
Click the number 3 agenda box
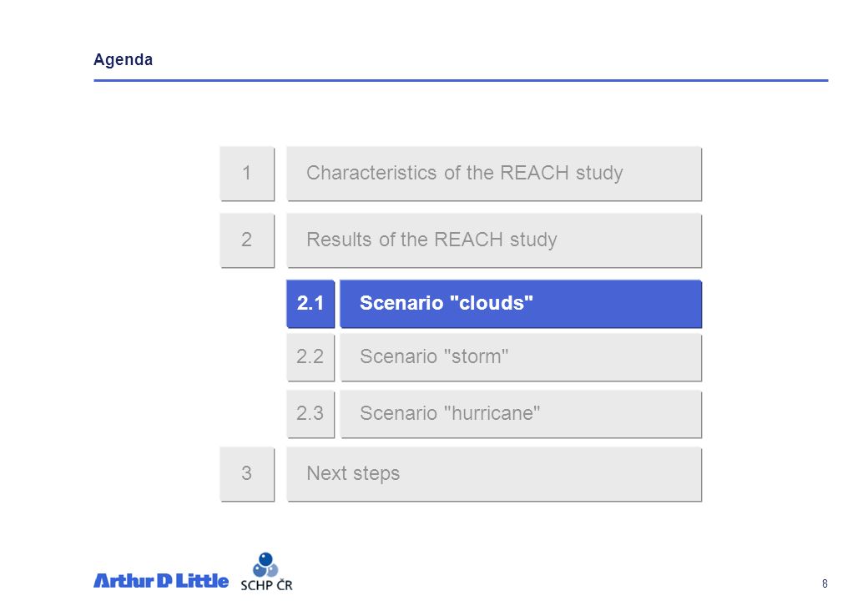(x=247, y=474)
